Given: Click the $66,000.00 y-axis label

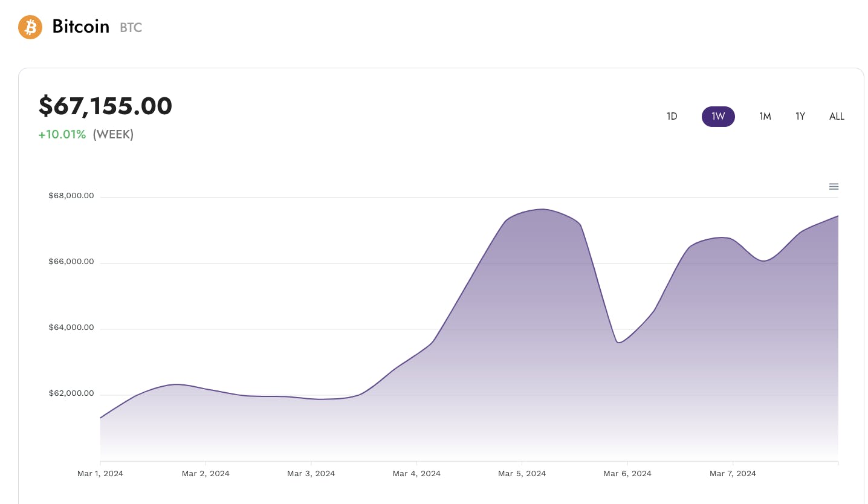Looking at the screenshot, I should coord(71,262).
